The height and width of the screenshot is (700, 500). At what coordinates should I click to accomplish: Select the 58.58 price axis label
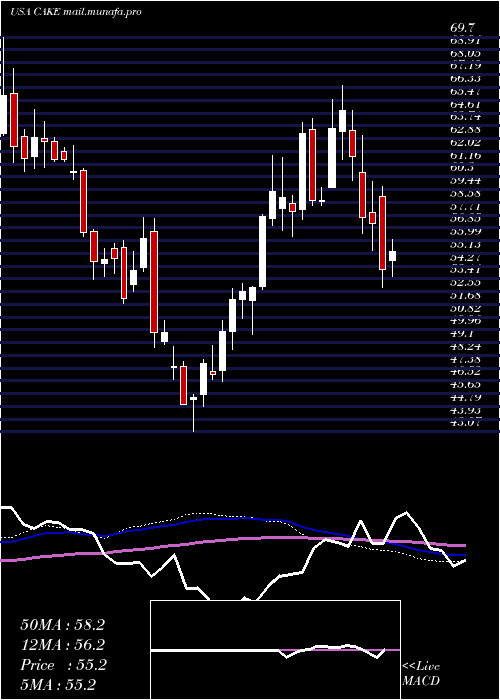click(465, 194)
